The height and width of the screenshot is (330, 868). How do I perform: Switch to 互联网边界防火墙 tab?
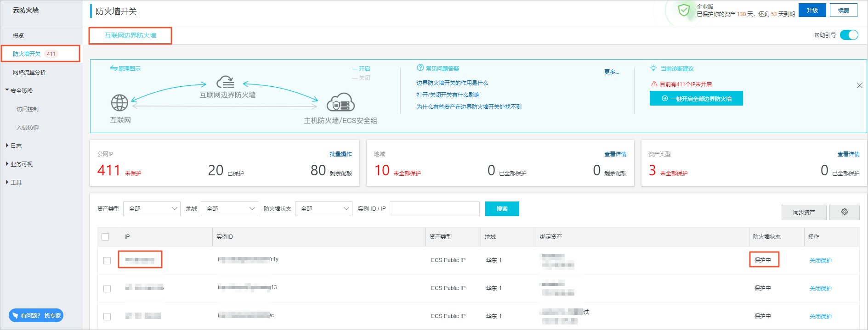click(130, 35)
